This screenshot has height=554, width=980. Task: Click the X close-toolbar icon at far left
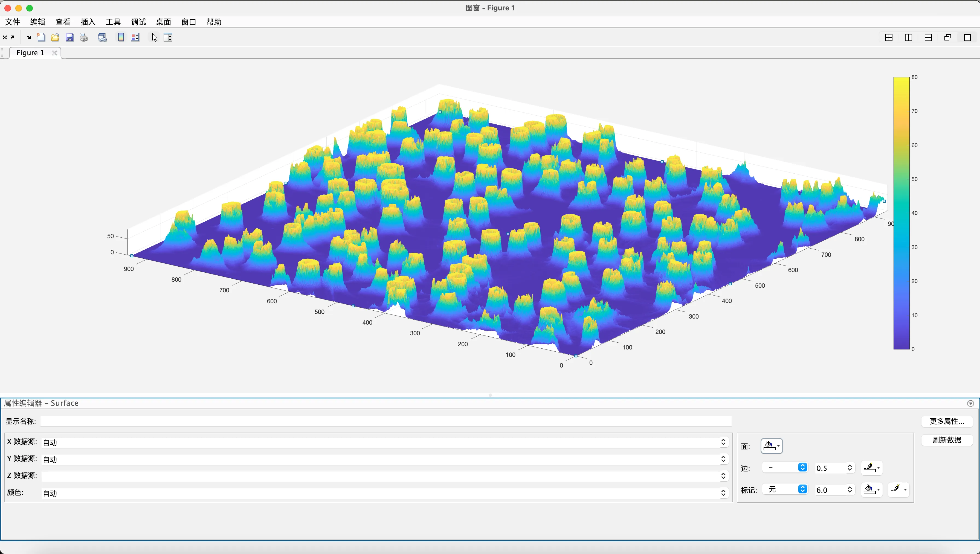tap(5, 37)
